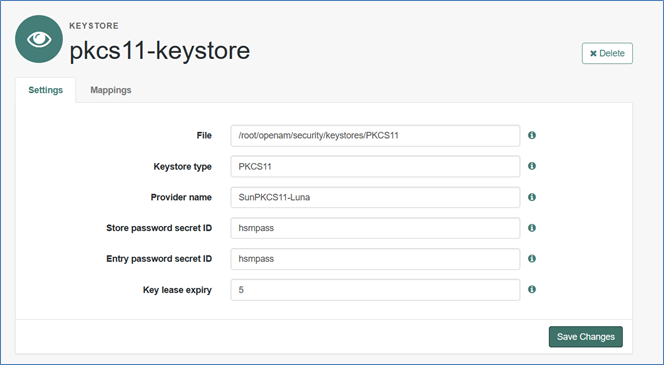The image size is (664, 365).
Task: Save Changes to the keystore
Action: coord(586,337)
